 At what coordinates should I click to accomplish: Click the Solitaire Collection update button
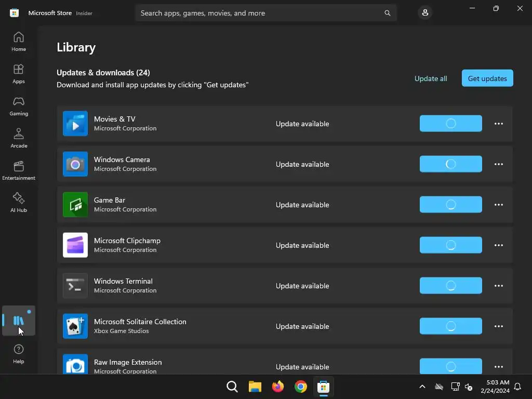click(450, 326)
